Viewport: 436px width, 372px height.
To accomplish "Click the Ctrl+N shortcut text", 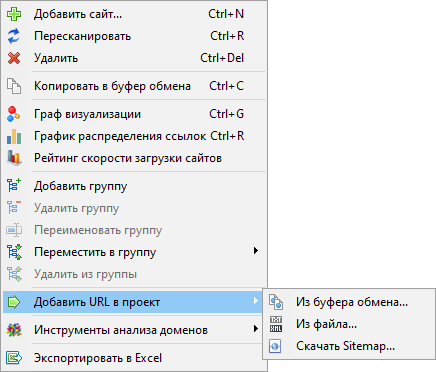I will (226, 14).
